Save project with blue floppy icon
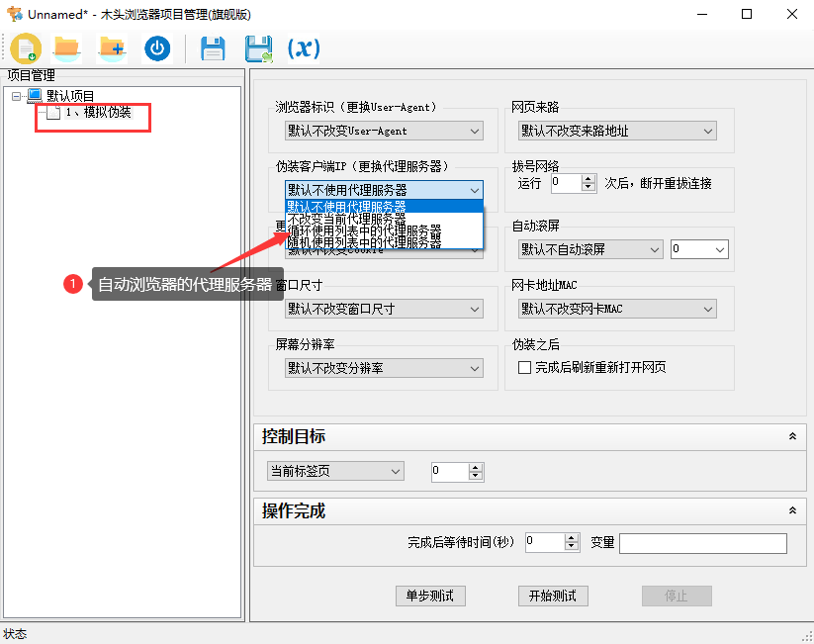Image resolution: width=814 pixels, height=644 pixels. (x=213, y=48)
